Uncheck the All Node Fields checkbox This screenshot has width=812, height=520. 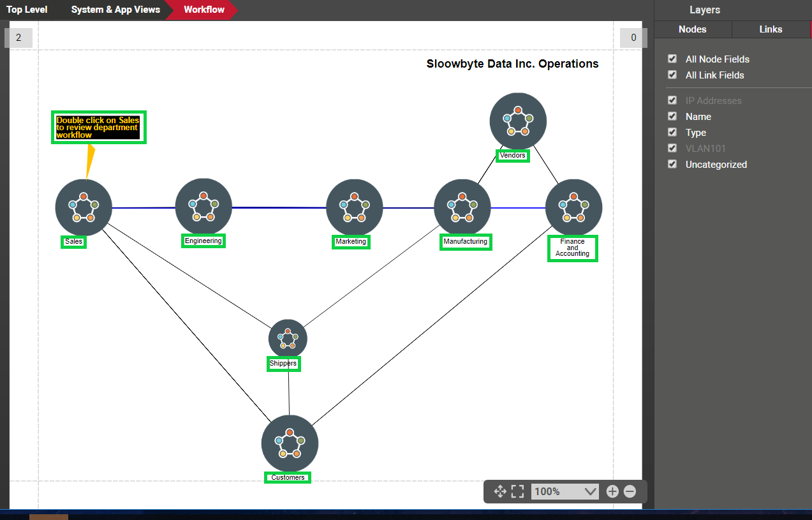click(672, 59)
